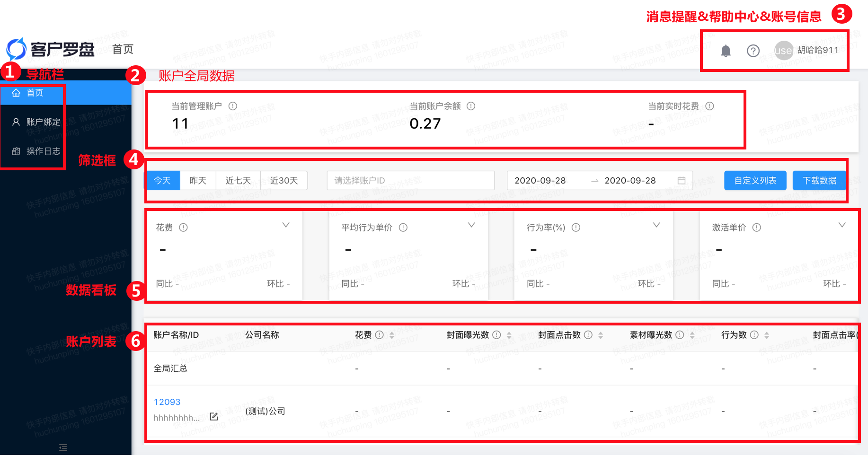Viewport: 868px width, 456px height.
Task: Click the 下载数据 button
Action: pyautogui.click(x=819, y=180)
